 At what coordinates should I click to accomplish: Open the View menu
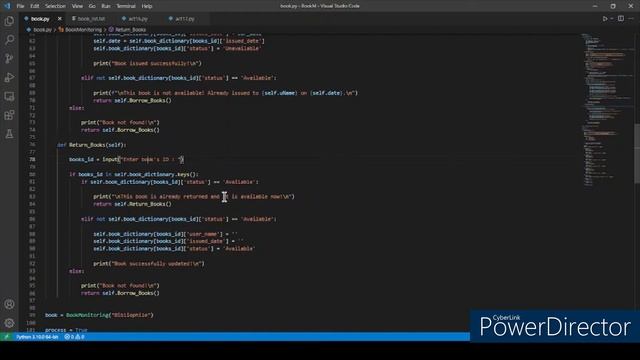pos(77,6)
